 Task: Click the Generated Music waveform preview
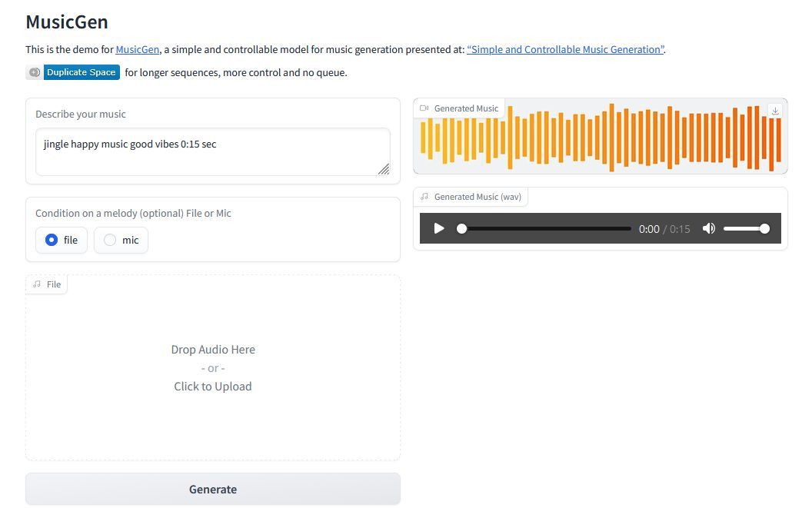coord(601,138)
